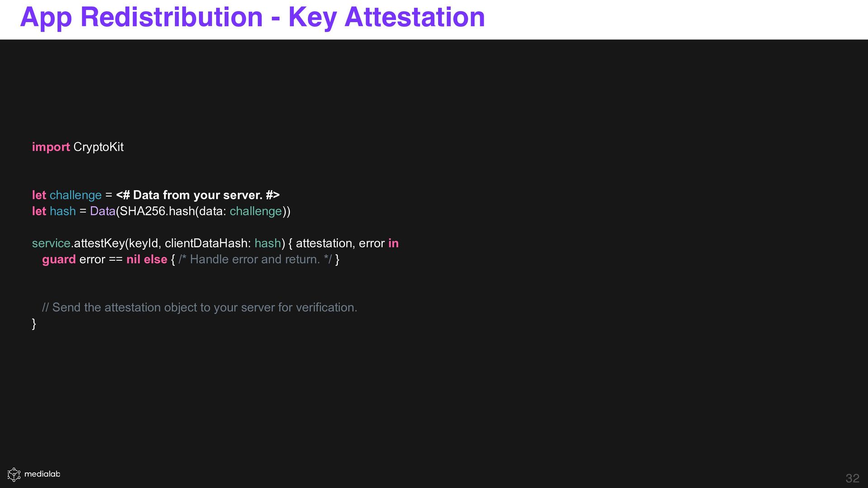Click the service object identifier
The height and width of the screenshot is (488, 868).
pos(51,243)
